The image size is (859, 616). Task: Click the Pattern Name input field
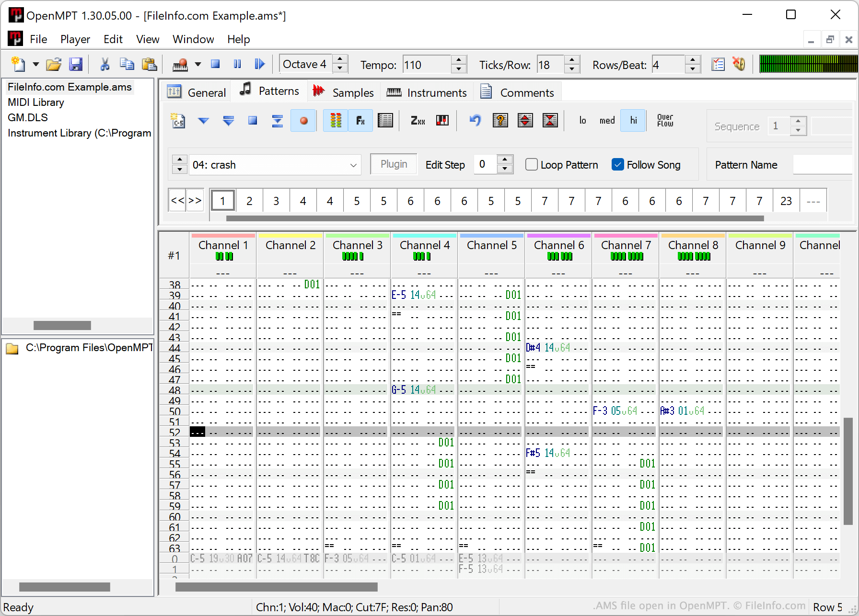(823, 165)
